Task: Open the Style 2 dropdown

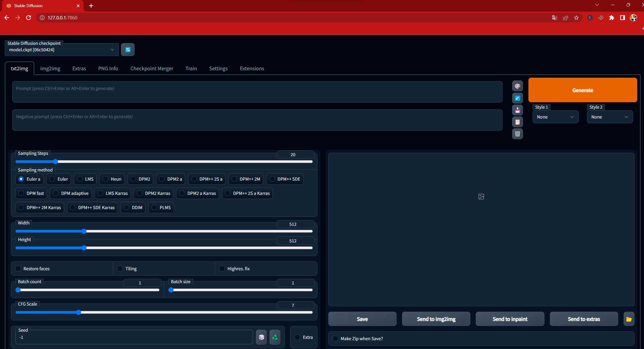Action: 609,117
